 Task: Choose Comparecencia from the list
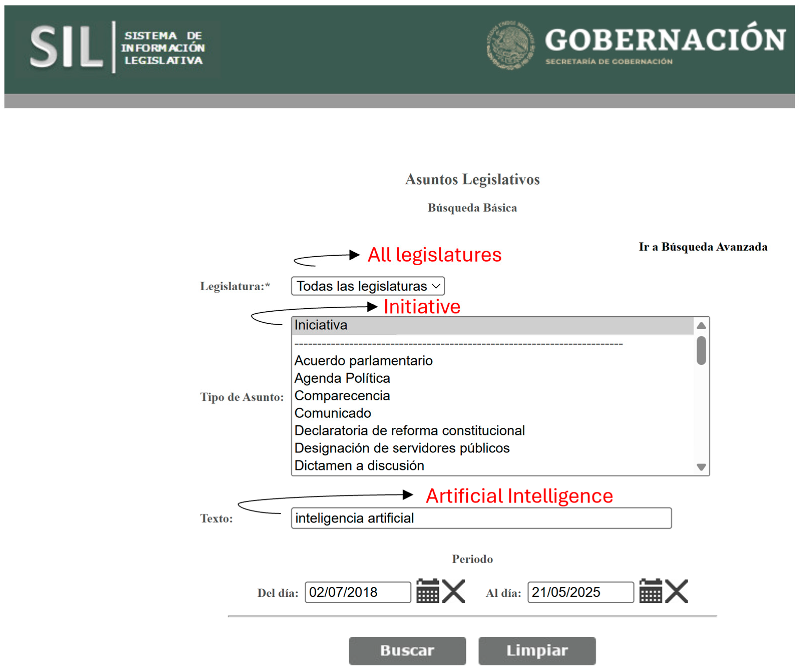click(x=342, y=396)
